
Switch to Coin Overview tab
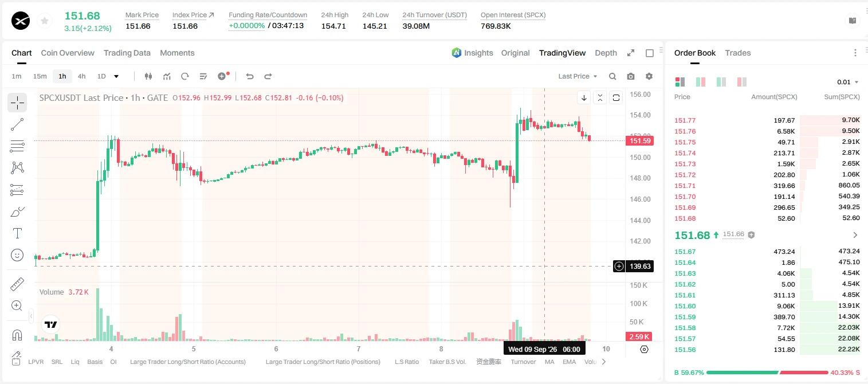click(68, 53)
